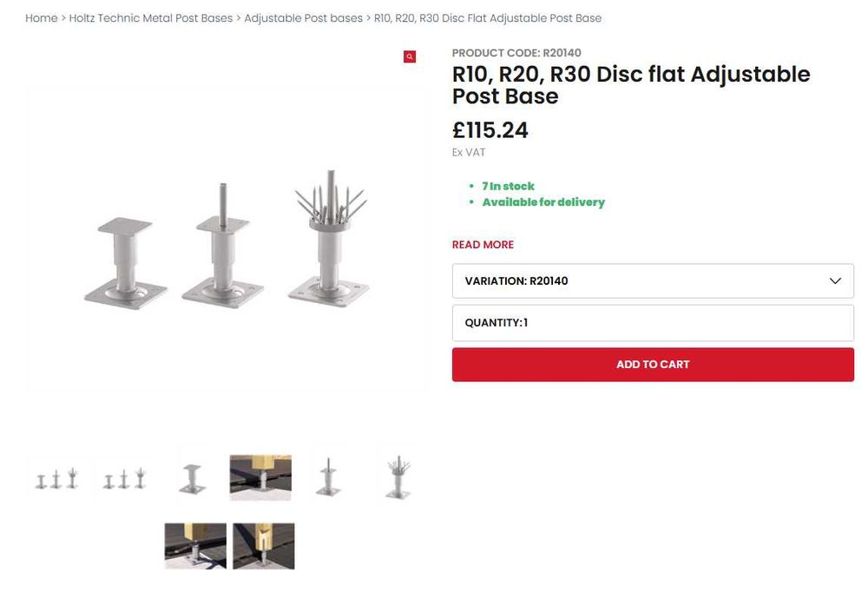Image resolution: width=868 pixels, height=593 pixels.
Task: Select the single-rod post base thumbnail
Action: click(328, 478)
